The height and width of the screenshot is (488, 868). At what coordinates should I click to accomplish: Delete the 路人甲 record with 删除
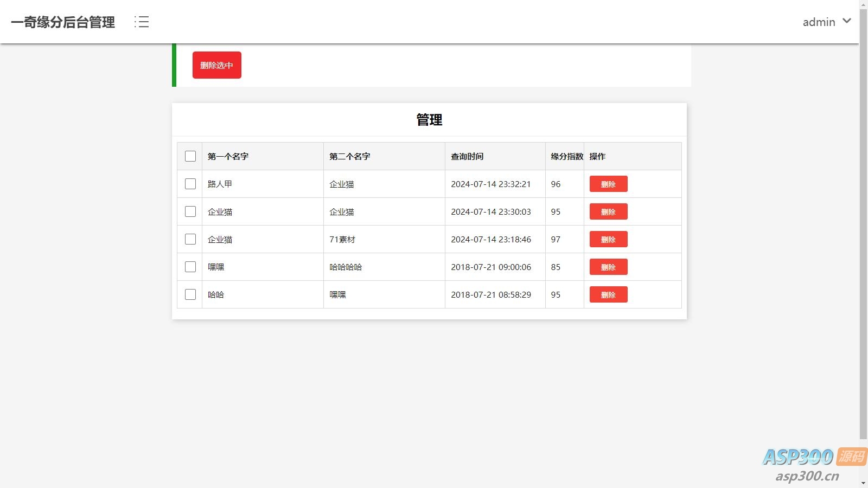coord(608,184)
